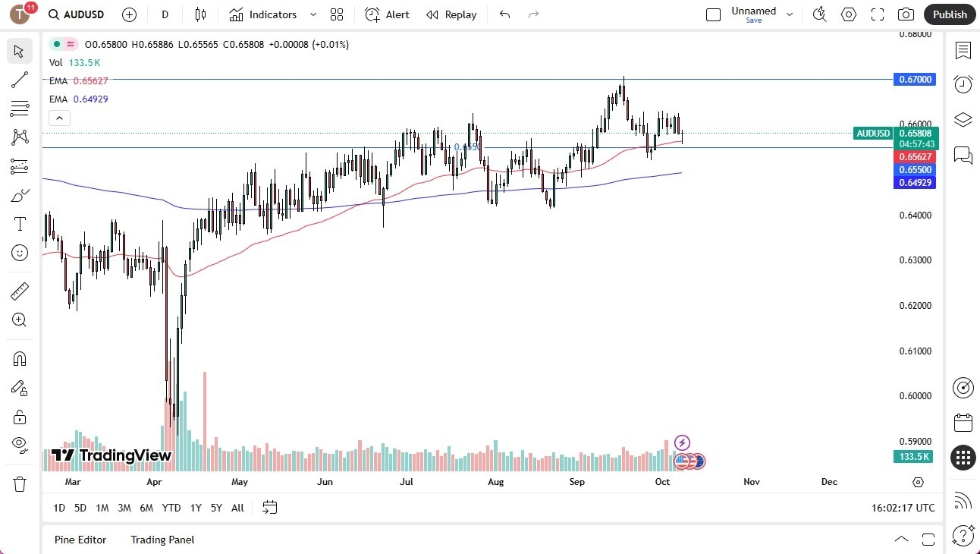Open the Unnamed layout save dropdown

[790, 14]
